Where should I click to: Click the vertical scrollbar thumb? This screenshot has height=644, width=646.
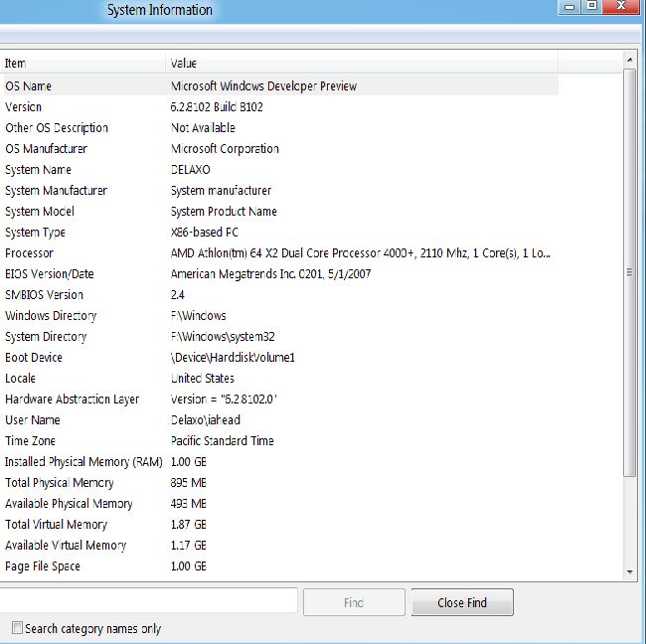629,272
